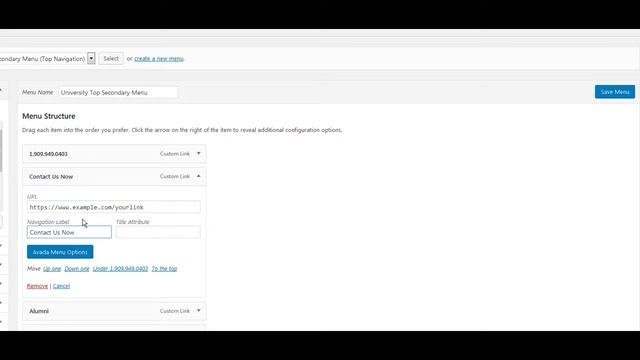Remove the Contact Us Now item
The image size is (640, 360).
coord(37,286)
